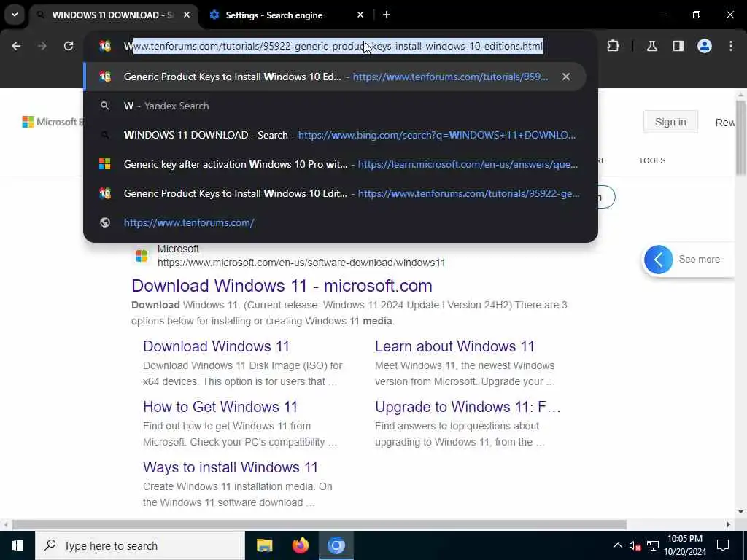
Task: Open a new tab with the plus button
Action: [x=387, y=15]
